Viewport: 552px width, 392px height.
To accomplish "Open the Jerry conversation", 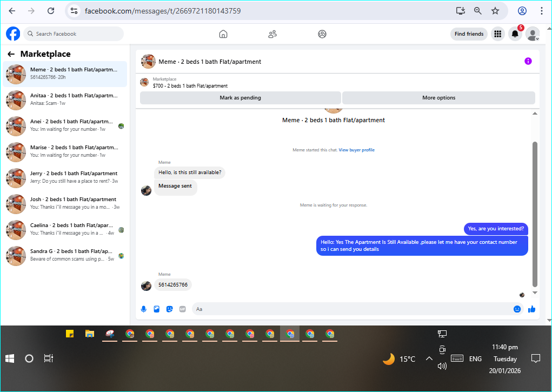I will pos(65,178).
